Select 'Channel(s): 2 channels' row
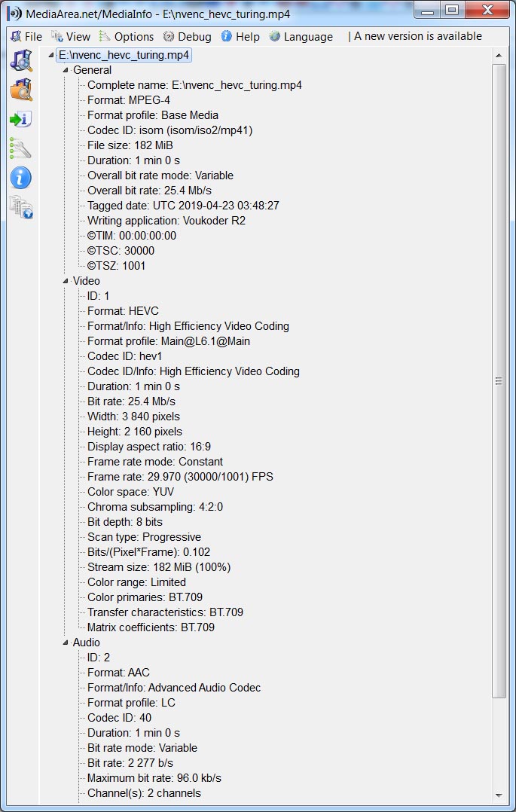 click(x=144, y=792)
